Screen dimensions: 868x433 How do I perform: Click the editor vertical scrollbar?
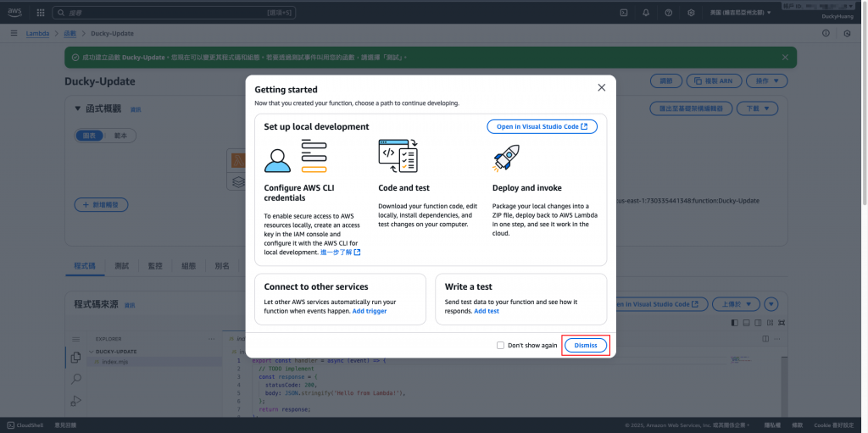(784, 386)
